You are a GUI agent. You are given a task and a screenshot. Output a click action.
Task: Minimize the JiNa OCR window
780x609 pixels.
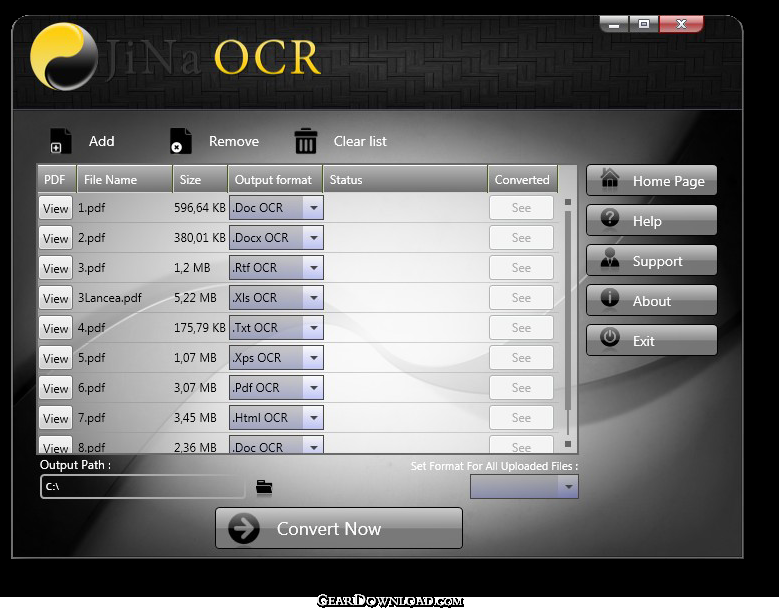coord(614,24)
